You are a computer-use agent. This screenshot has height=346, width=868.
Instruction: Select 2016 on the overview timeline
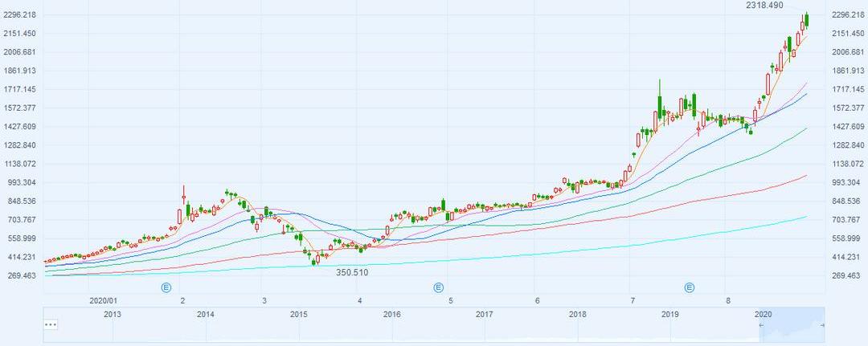click(391, 314)
